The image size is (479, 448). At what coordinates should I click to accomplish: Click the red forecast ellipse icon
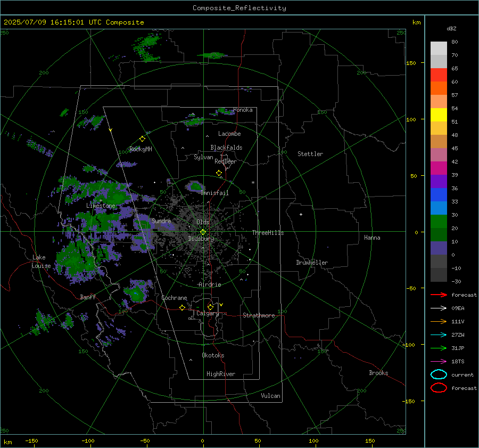point(439,388)
